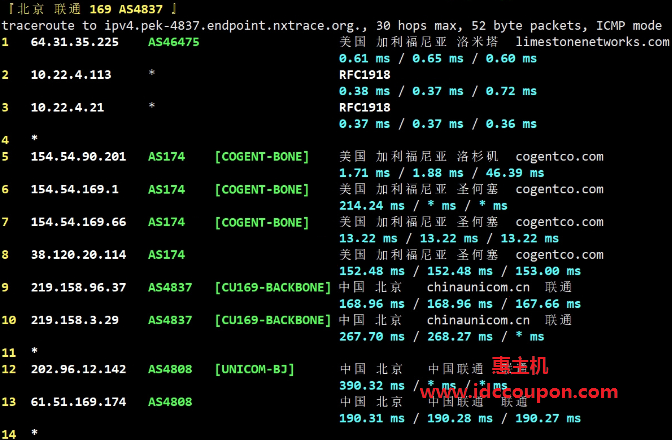Click IP address 154.54.169.1
The width and height of the screenshot is (672, 440).
click(x=75, y=189)
